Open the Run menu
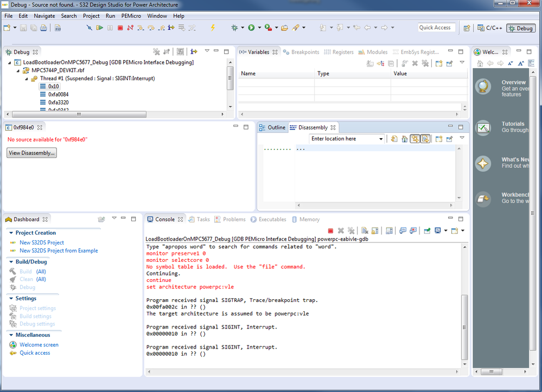Image resolution: width=542 pixels, height=392 pixels. [110, 16]
